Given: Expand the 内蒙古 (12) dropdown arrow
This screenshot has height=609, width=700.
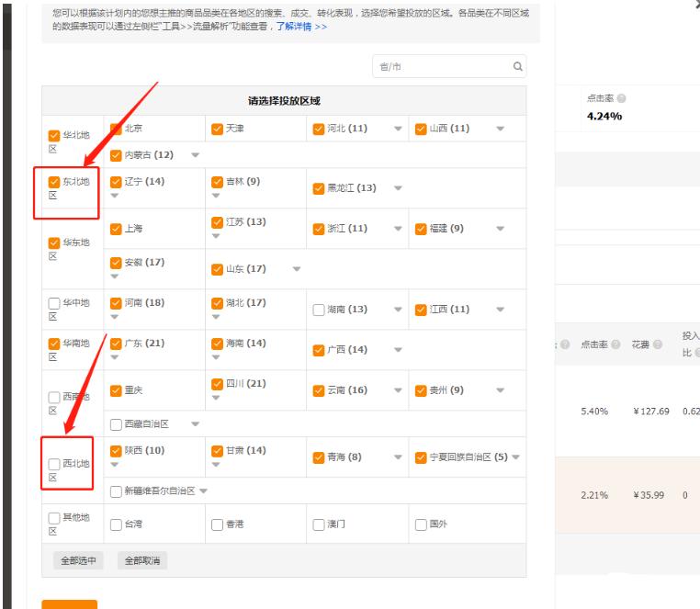Looking at the screenshot, I should (195, 155).
